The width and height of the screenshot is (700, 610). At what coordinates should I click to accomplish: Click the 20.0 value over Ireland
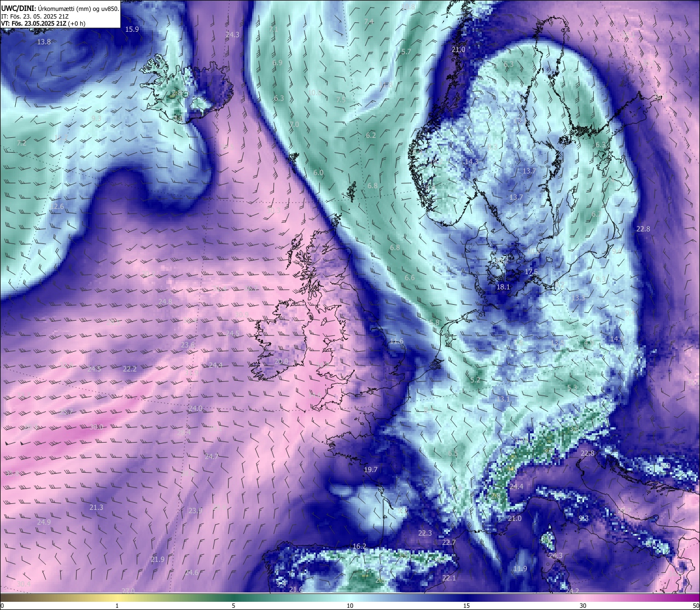pyautogui.click(x=281, y=361)
